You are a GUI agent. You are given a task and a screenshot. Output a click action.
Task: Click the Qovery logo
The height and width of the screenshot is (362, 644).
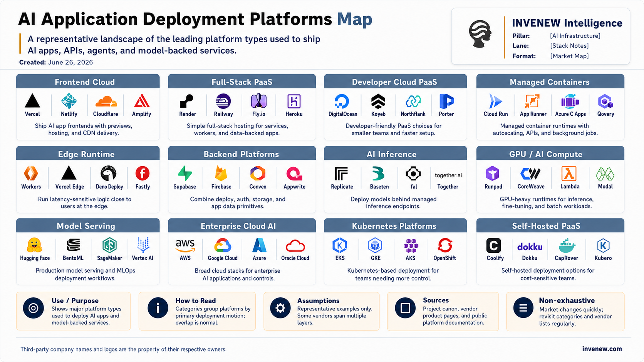click(x=605, y=102)
